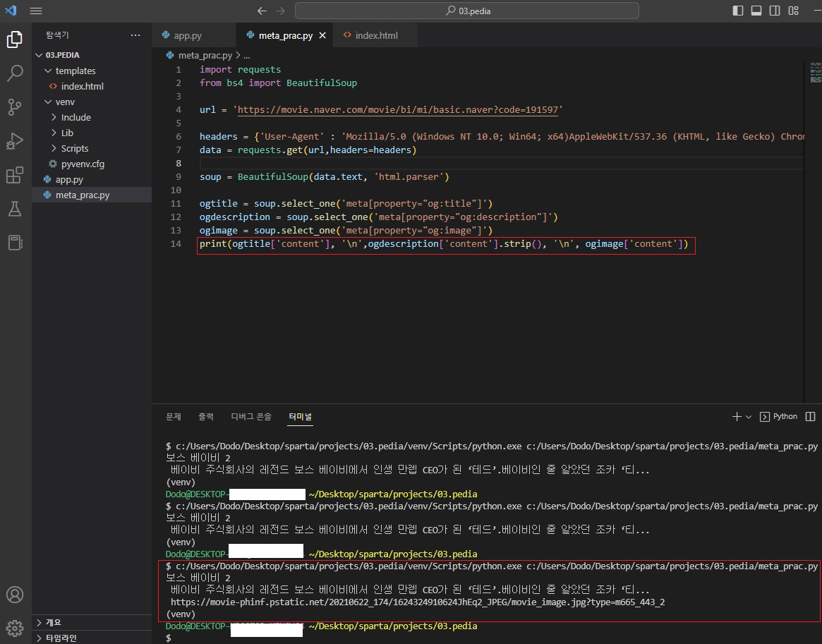Open the Testing flask icon

tap(15, 209)
